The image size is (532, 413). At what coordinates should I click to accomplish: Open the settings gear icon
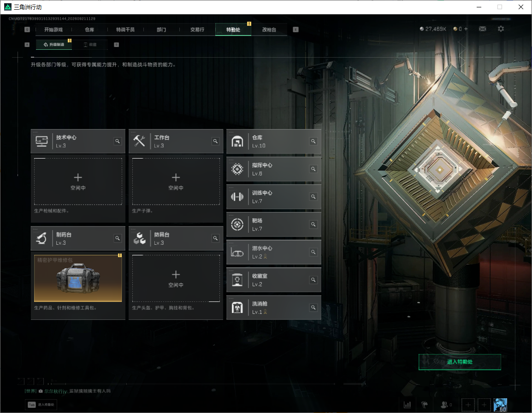[x=501, y=29]
